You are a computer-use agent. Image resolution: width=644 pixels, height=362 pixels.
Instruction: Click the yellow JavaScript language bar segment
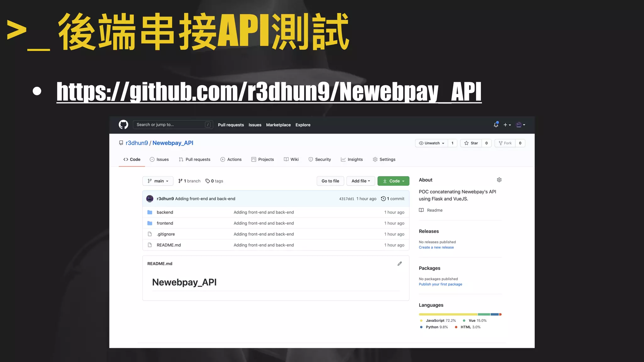coord(448,314)
